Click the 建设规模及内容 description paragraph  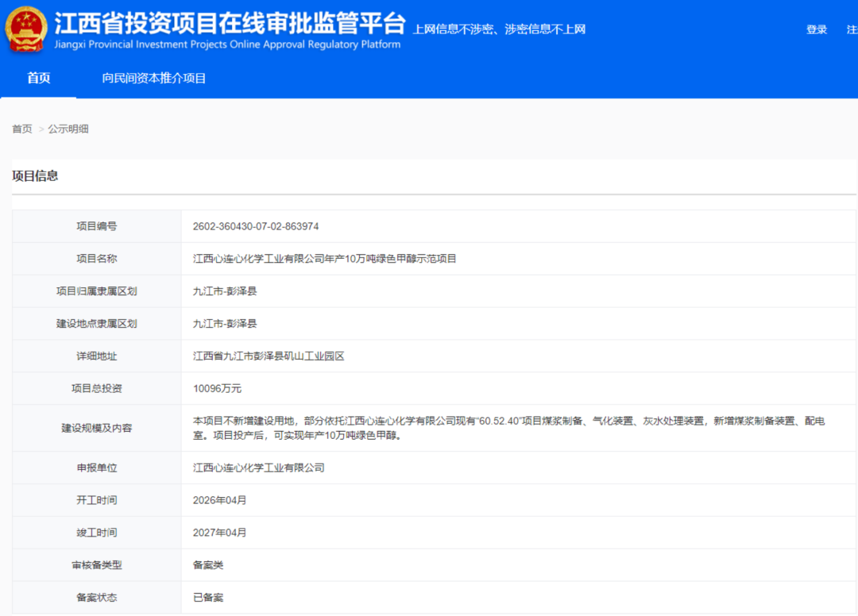click(508, 428)
